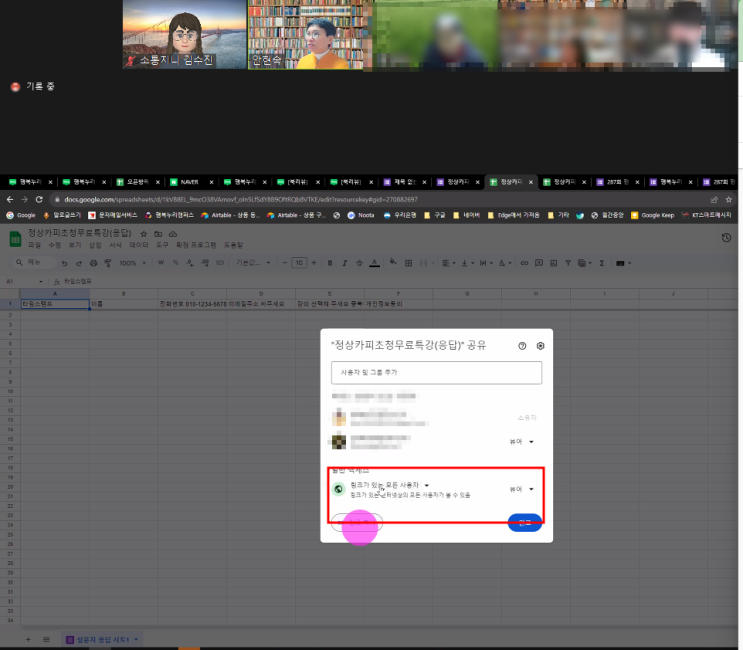Open the 데이터 menu
Screen dimensions: 743x650
click(x=139, y=245)
